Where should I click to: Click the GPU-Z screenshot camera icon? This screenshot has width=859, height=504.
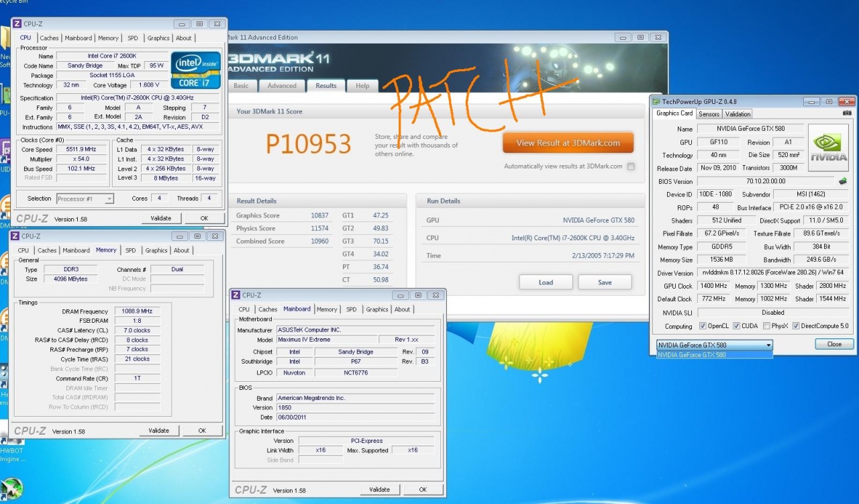click(846, 113)
